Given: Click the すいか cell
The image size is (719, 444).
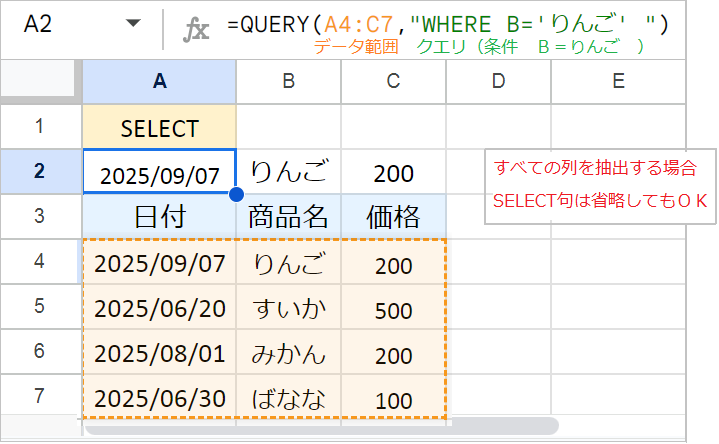Looking at the screenshot, I should click(x=288, y=307).
